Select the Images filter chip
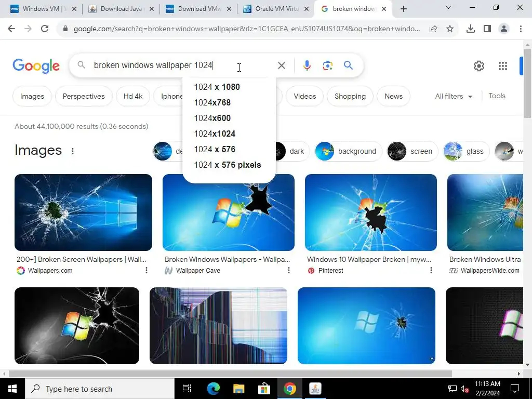Viewport: 532px width, 399px height. [32, 96]
